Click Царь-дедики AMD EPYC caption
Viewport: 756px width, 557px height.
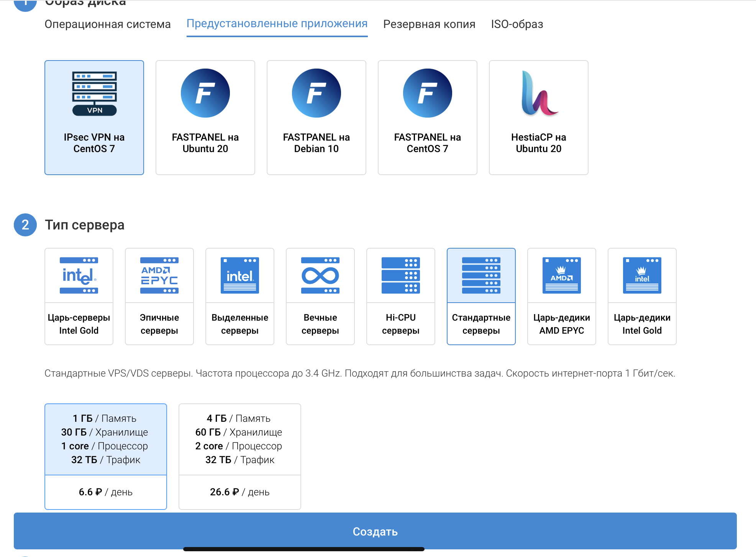(562, 324)
